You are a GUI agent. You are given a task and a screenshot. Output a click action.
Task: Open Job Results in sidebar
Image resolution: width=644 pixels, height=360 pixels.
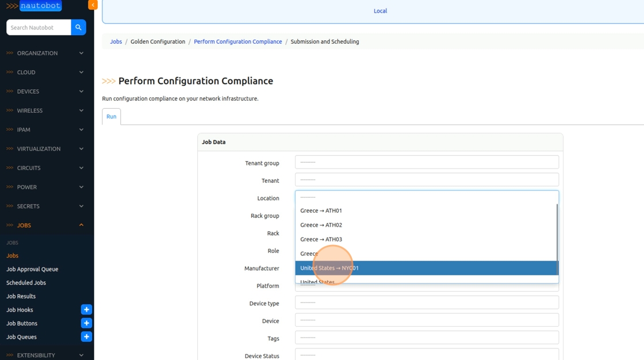click(x=21, y=296)
